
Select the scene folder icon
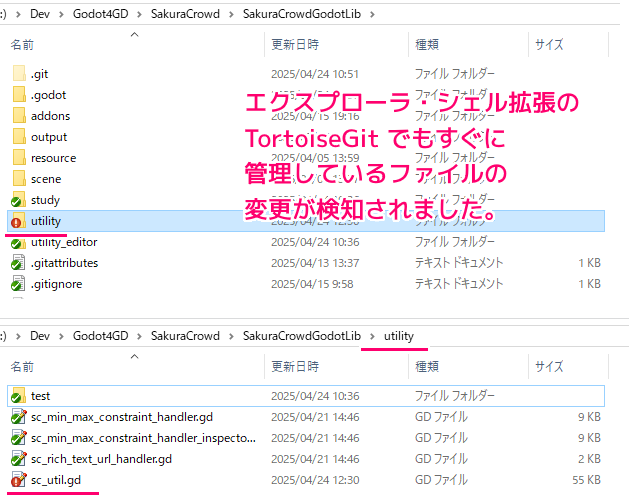(x=19, y=178)
